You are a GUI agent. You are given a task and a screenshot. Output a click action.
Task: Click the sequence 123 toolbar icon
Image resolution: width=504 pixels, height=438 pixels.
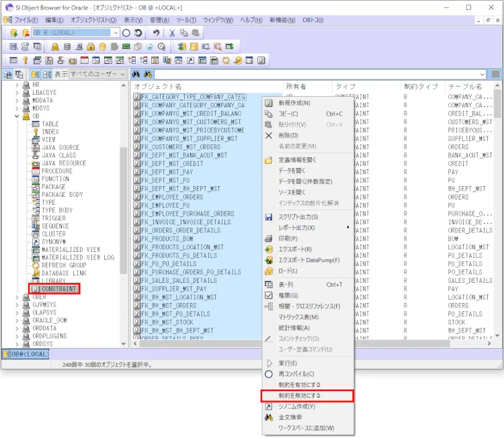167,60
